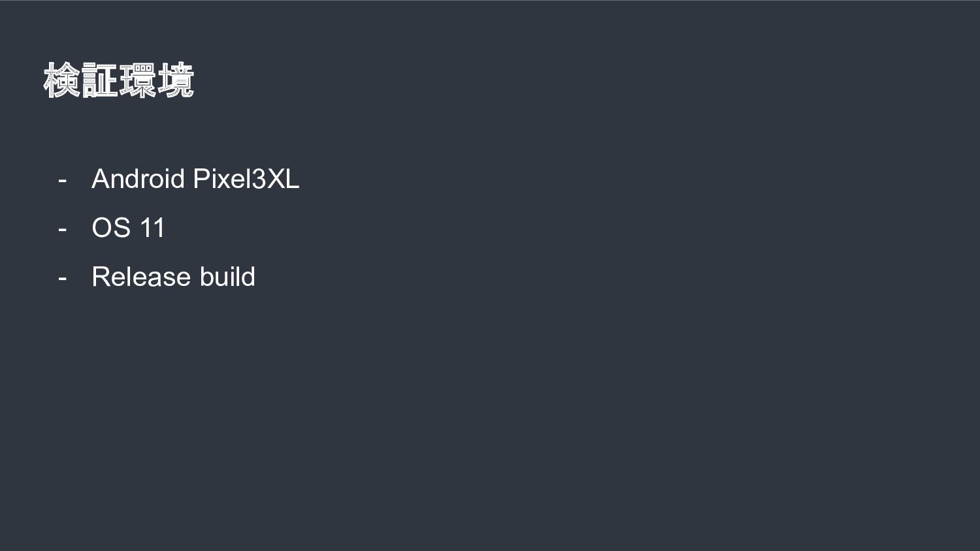
Task: Click the digit 3 in Pixel3XL
Action: pyautogui.click(x=259, y=179)
